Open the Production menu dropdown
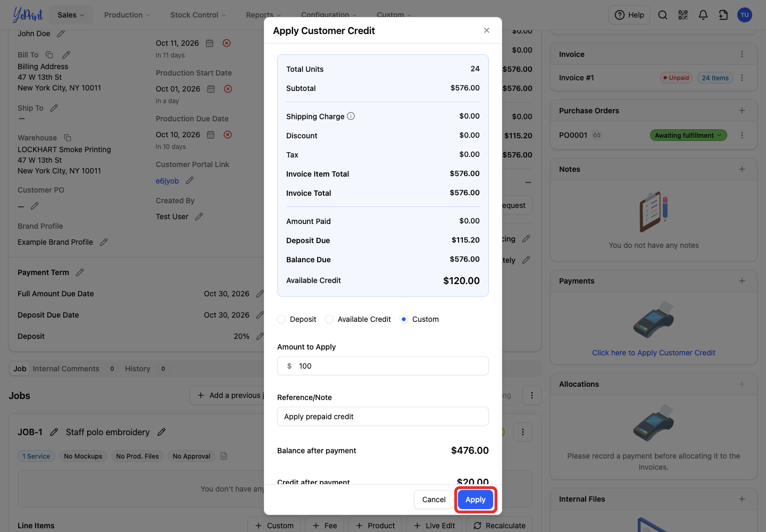766x532 pixels. pos(127,15)
